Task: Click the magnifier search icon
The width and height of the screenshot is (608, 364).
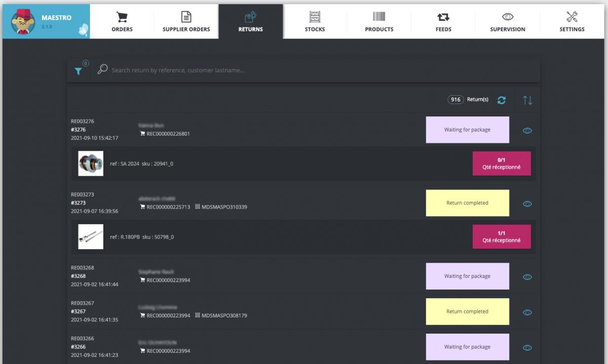Action: coord(102,69)
